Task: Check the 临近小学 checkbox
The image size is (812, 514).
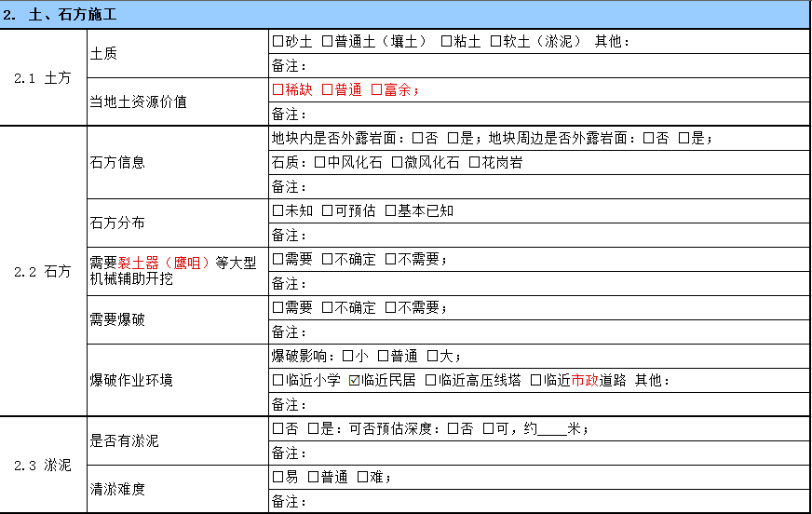Action: tap(277, 381)
